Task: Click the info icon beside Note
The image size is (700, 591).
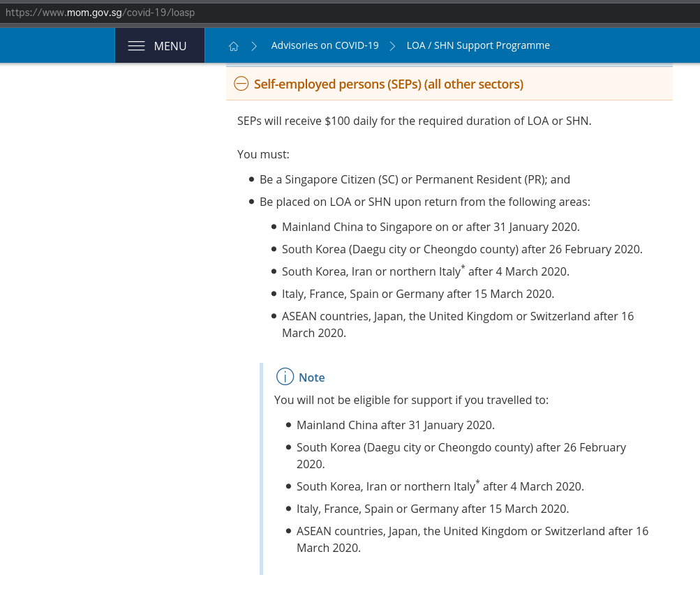Action: tap(285, 377)
